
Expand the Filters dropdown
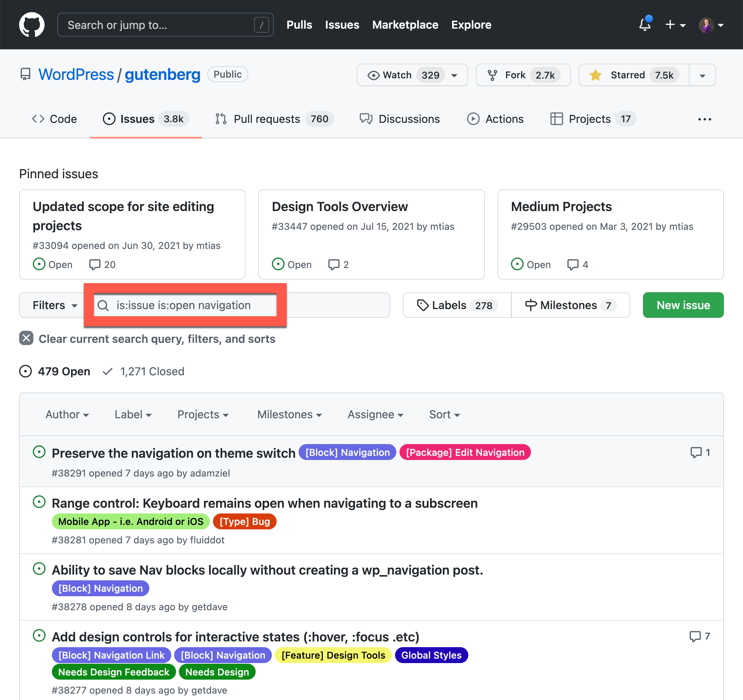click(x=54, y=305)
